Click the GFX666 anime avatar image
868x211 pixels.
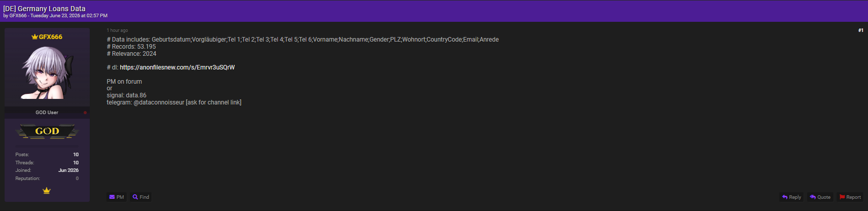point(47,73)
